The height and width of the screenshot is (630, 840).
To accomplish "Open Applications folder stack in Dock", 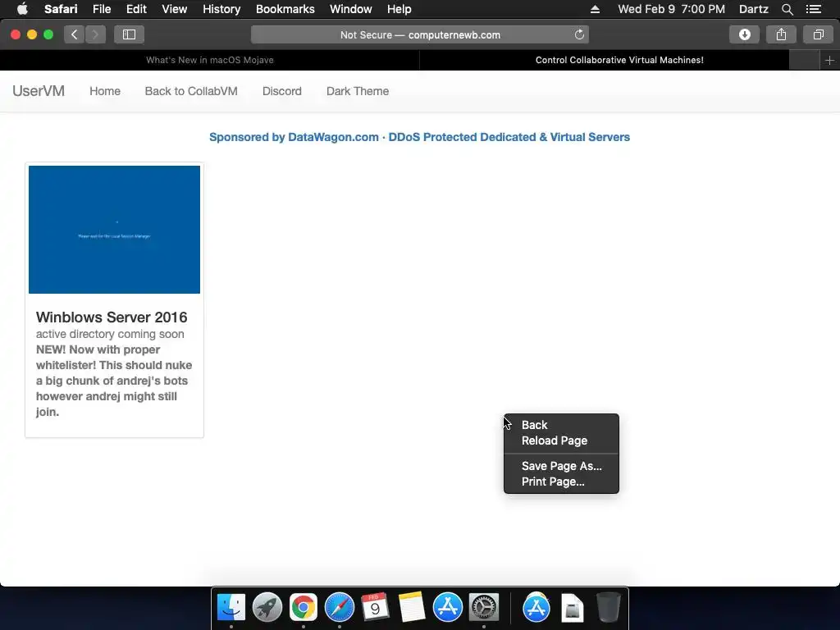I will (536, 608).
